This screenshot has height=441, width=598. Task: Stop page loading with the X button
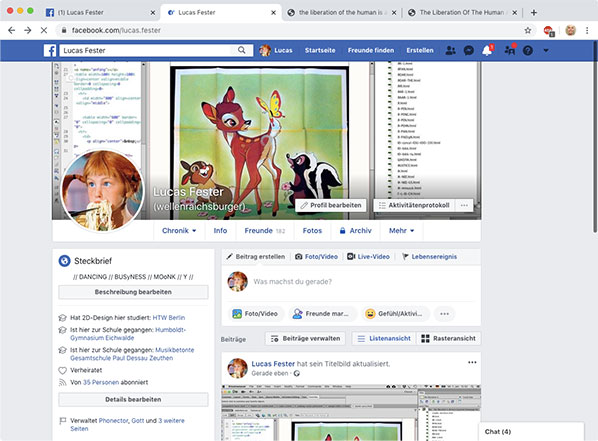tap(44, 30)
